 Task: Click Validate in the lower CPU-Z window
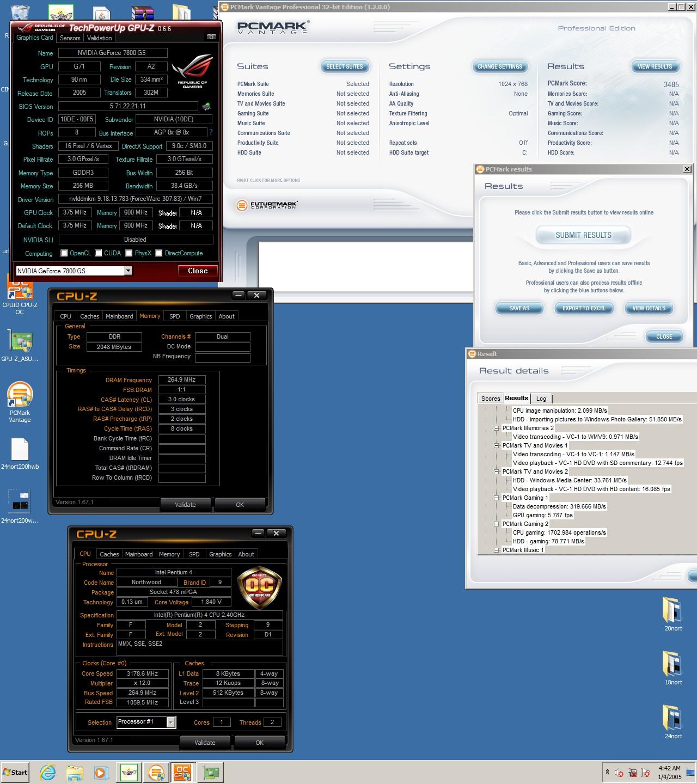coord(205,743)
